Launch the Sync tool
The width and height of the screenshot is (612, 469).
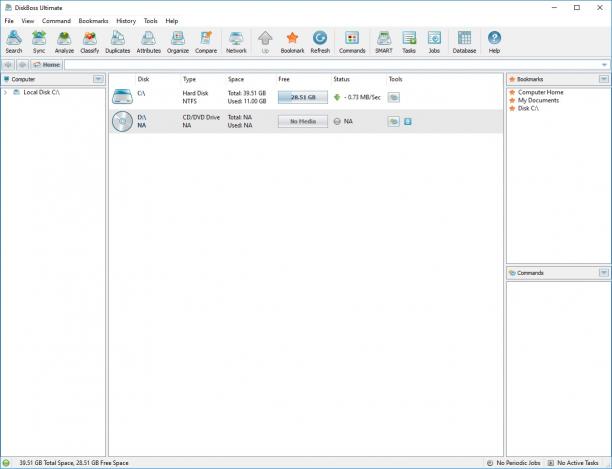[39, 42]
